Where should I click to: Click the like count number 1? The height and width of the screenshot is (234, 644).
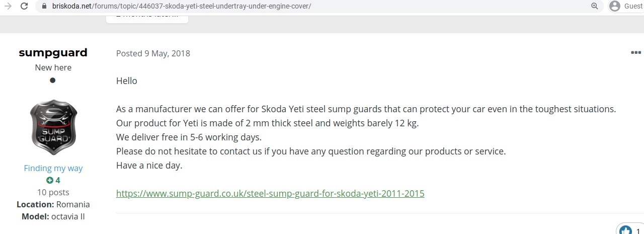[638, 231]
